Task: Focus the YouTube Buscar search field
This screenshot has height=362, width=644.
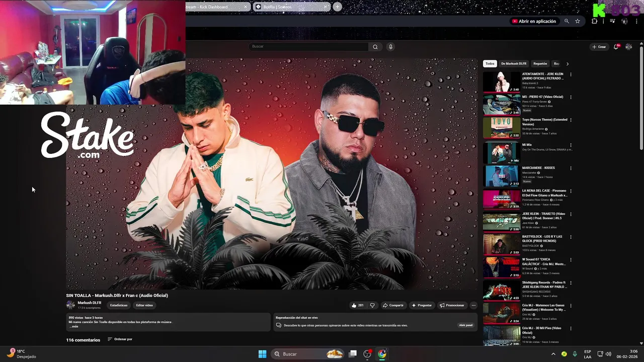Action: pyautogui.click(x=309, y=47)
